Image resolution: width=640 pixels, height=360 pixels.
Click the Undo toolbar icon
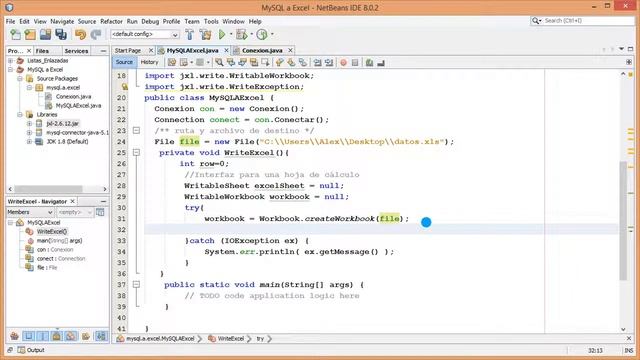coord(80,35)
